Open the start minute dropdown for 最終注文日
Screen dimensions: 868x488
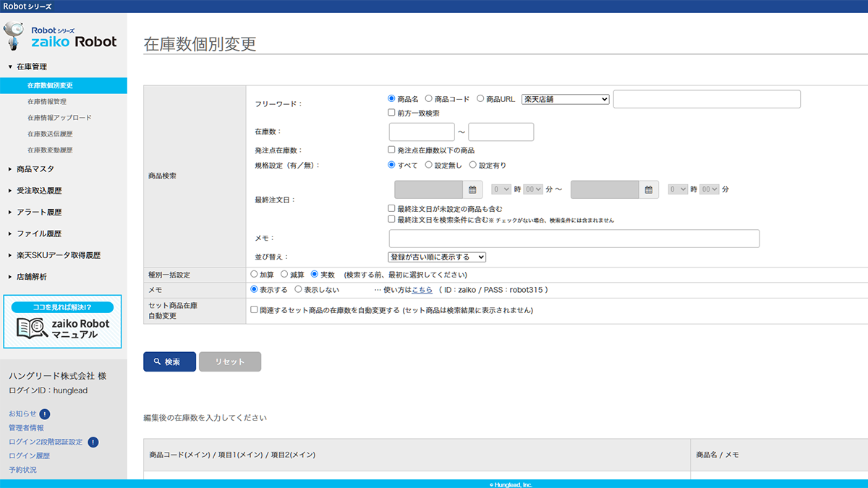(533, 189)
